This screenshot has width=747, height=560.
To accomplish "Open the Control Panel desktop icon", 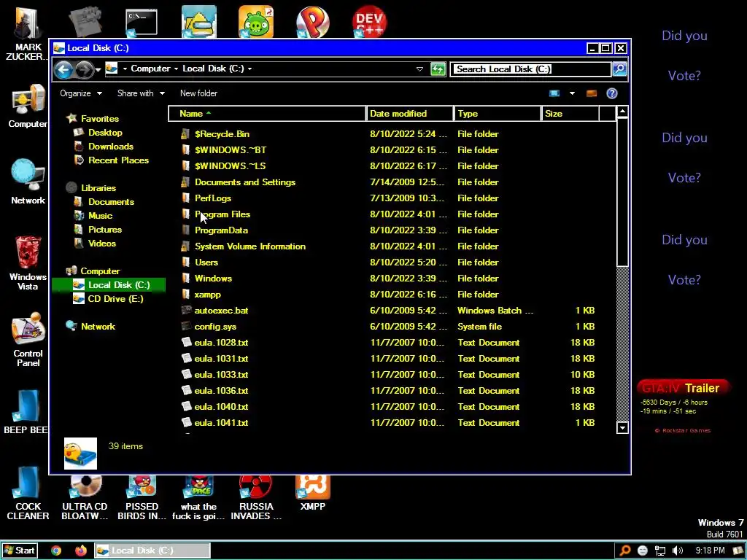I will [28, 340].
